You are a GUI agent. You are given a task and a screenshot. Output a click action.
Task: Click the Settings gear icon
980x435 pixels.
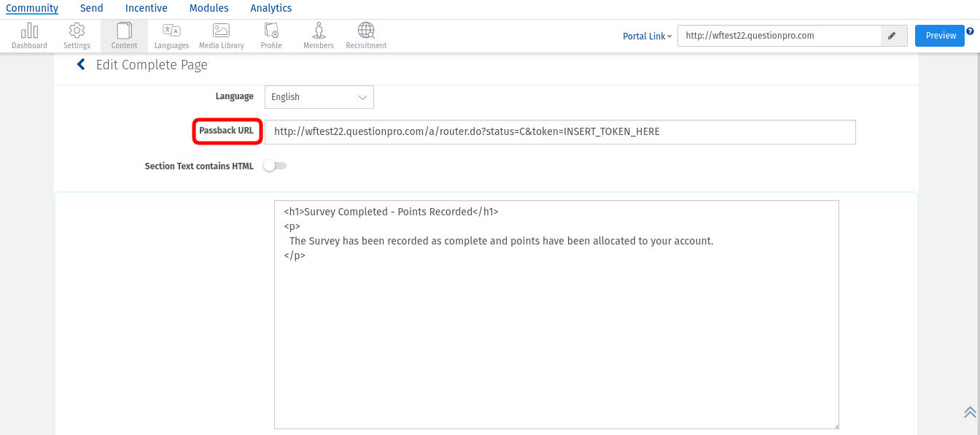tap(77, 31)
